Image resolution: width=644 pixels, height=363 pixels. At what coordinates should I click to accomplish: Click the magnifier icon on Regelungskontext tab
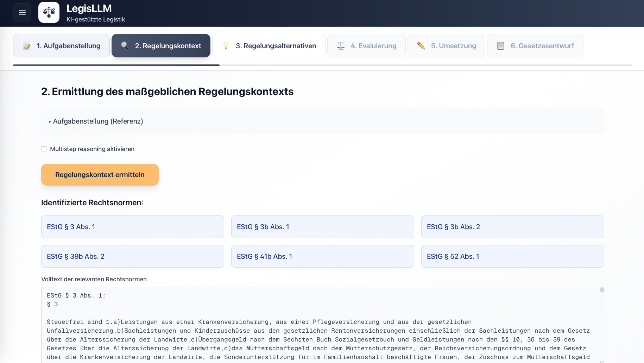(125, 45)
